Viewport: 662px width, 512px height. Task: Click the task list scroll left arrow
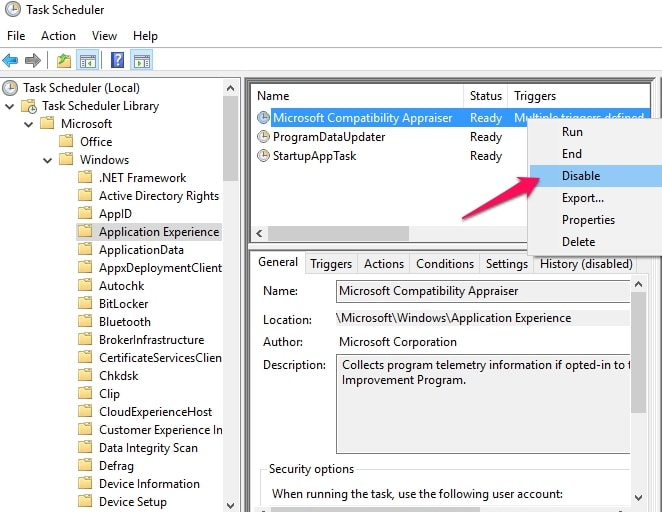point(259,233)
